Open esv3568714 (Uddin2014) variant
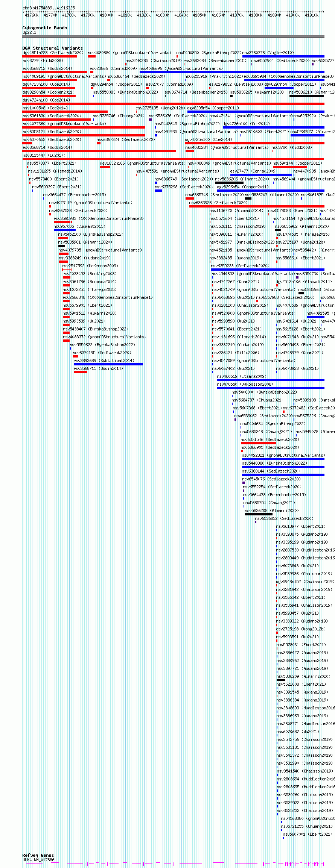 (47, 147)
